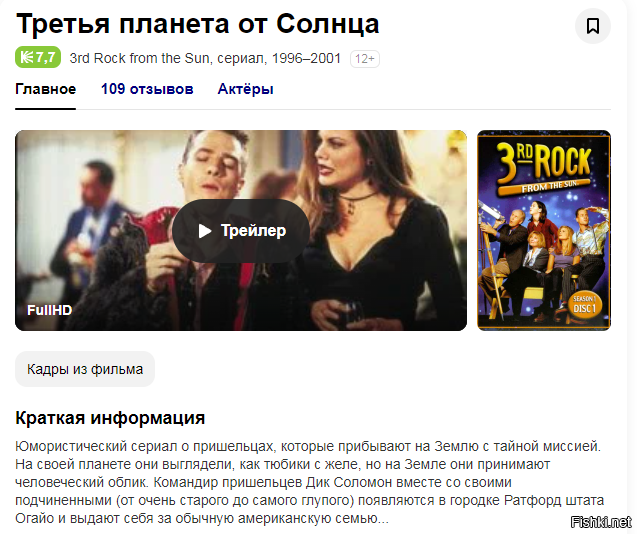Click the 7,7 rating score
The width and height of the screenshot is (637, 534).
point(46,57)
